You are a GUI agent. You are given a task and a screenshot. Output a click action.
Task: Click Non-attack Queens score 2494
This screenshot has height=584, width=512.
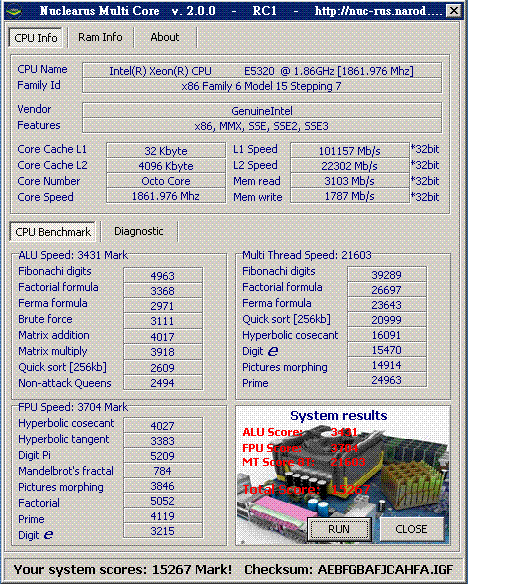(163, 383)
